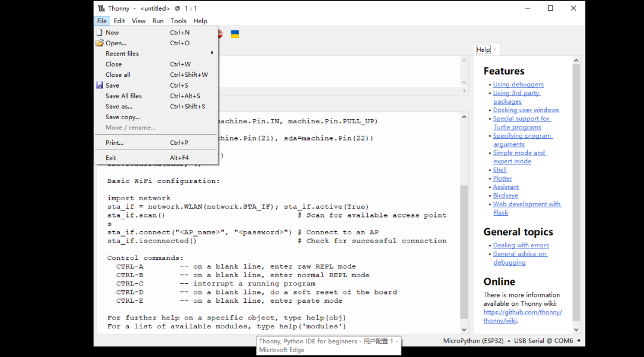644x357 pixels.
Task: Click the Shell vertical scrollbar thumb
Action: pos(464,252)
